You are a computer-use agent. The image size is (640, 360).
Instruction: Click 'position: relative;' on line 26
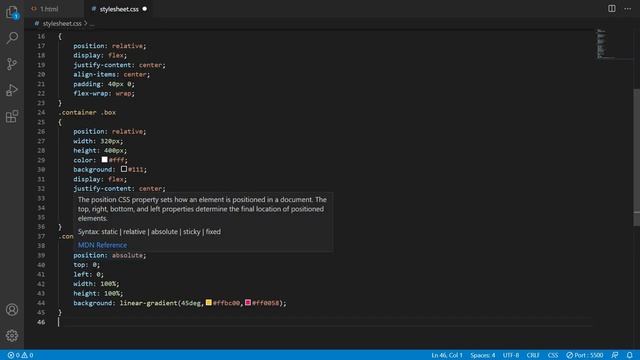(x=109, y=131)
